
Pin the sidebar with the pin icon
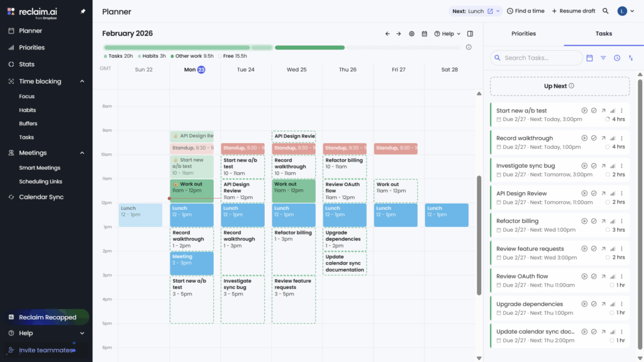click(x=83, y=11)
